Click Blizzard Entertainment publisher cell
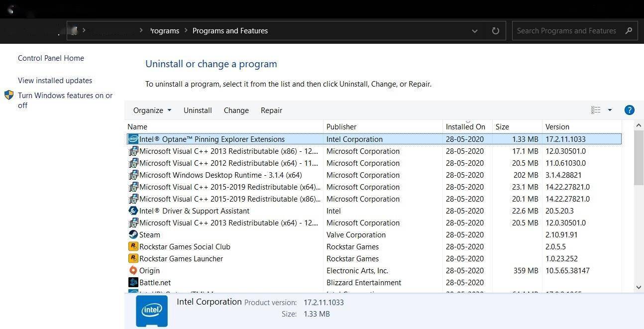This screenshot has width=644, height=329. [364, 283]
